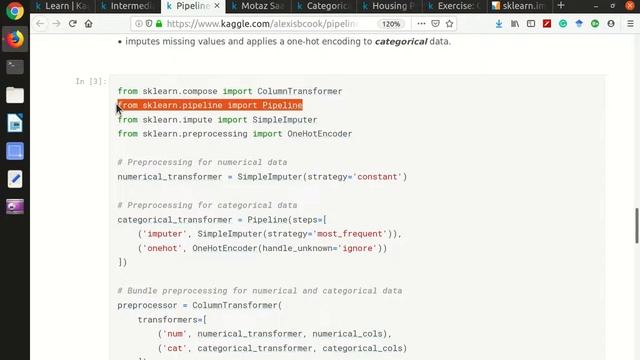
Task: Click the bold 'categorical' word in bullet
Action: pos(401,42)
